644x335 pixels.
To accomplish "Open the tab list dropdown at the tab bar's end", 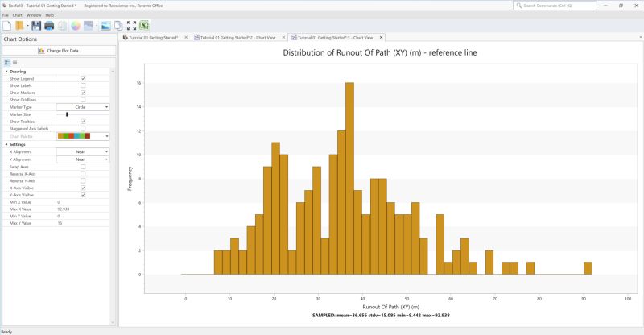I will 641,37.
